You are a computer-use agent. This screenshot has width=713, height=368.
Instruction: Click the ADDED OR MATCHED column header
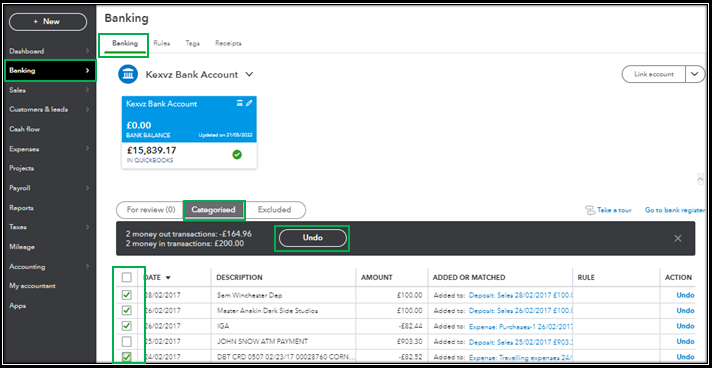click(x=469, y=277)
